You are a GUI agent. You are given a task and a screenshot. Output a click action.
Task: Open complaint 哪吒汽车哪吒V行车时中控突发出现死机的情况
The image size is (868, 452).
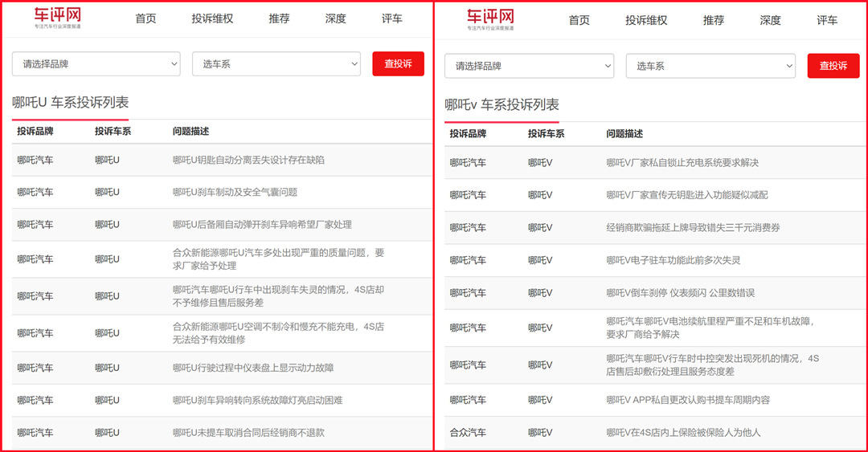pyautogui.click(x=712, y=365)
